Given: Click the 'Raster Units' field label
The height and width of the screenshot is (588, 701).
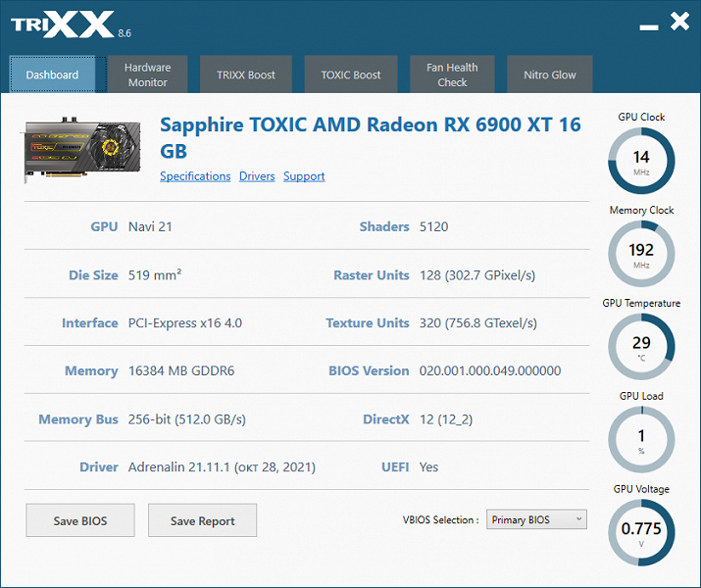Looking at the screenshot, I should point(372,274).
